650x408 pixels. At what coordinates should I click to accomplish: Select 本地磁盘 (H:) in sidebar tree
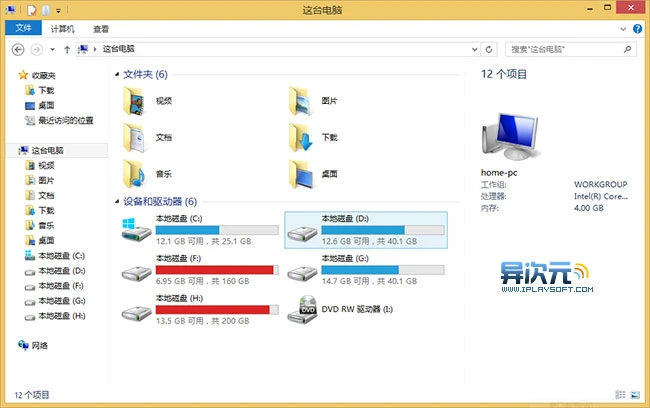point(61,316)
